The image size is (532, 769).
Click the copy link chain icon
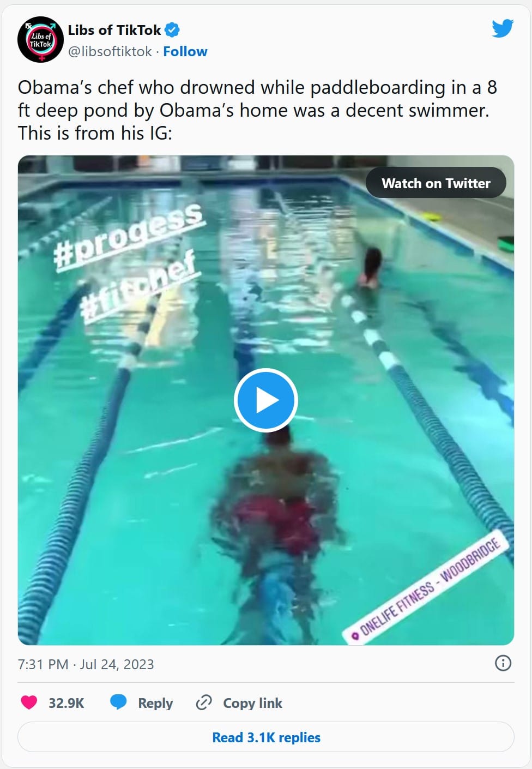204,702
